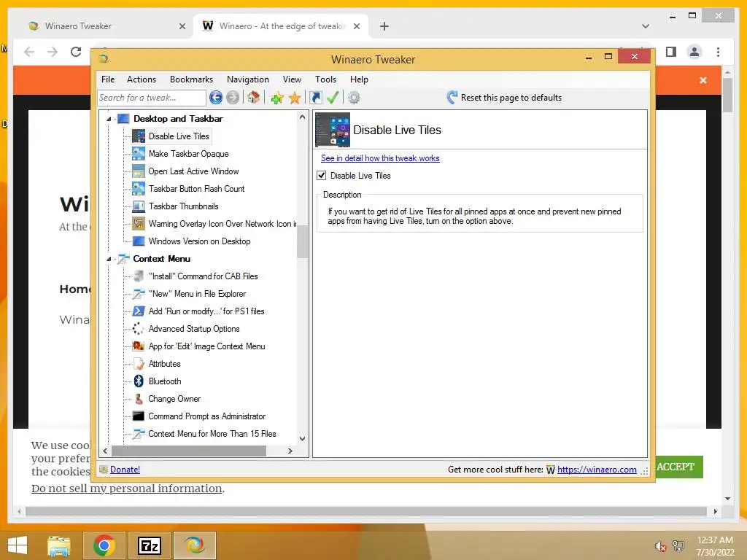Screen dimensions: 747x560
Task: Open the Tools menu
Action: coord(326,79)
